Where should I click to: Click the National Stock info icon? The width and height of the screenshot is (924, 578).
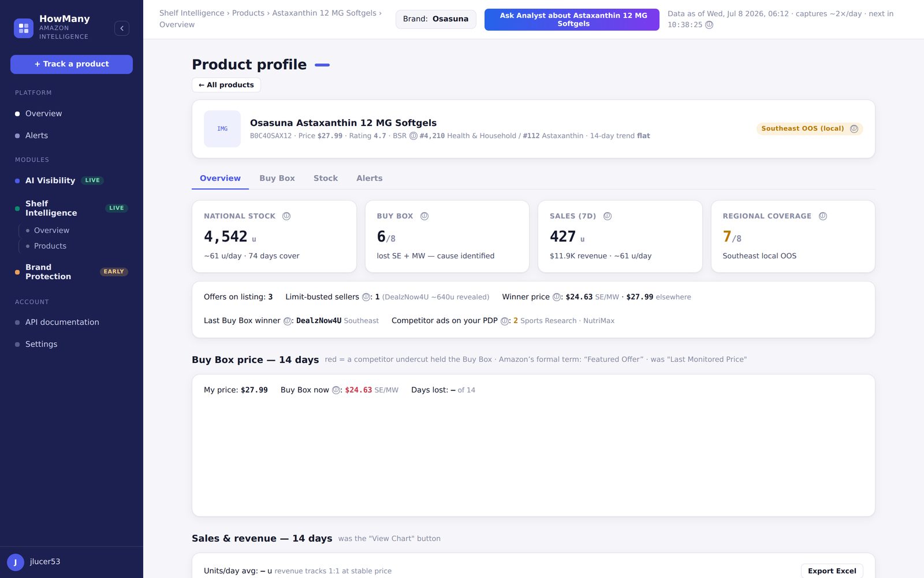click(286, 216)
